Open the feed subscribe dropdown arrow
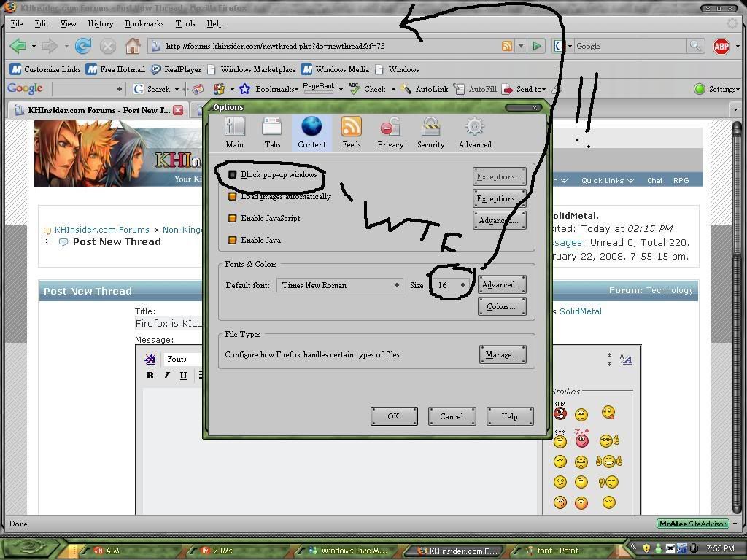Image resolution: width=747 pixels, height=560 pixels. [521, 46]
